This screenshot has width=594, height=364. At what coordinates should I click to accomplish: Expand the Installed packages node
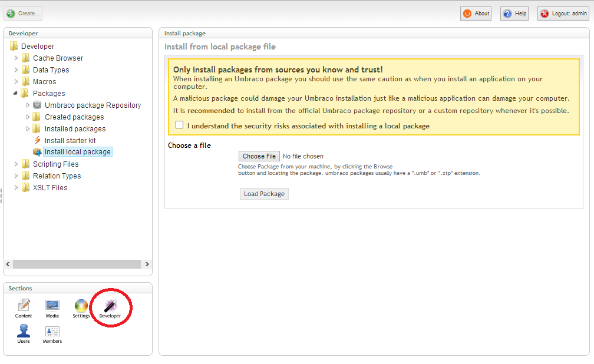point(28,128)
